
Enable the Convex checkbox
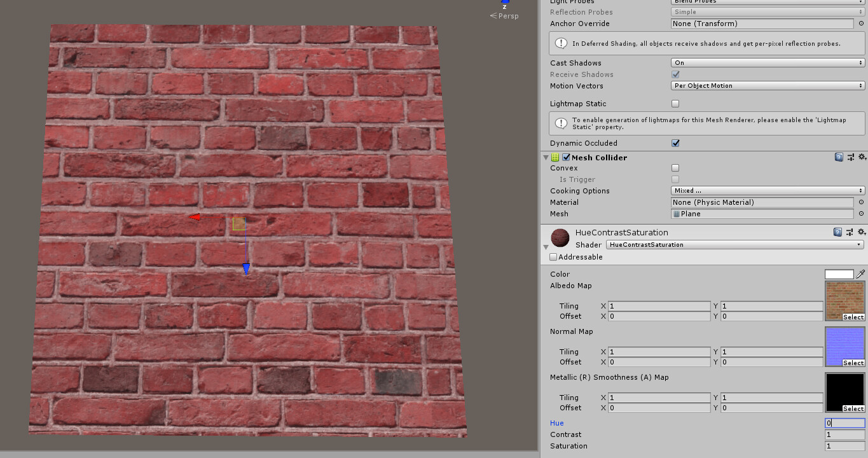(675, 167)
